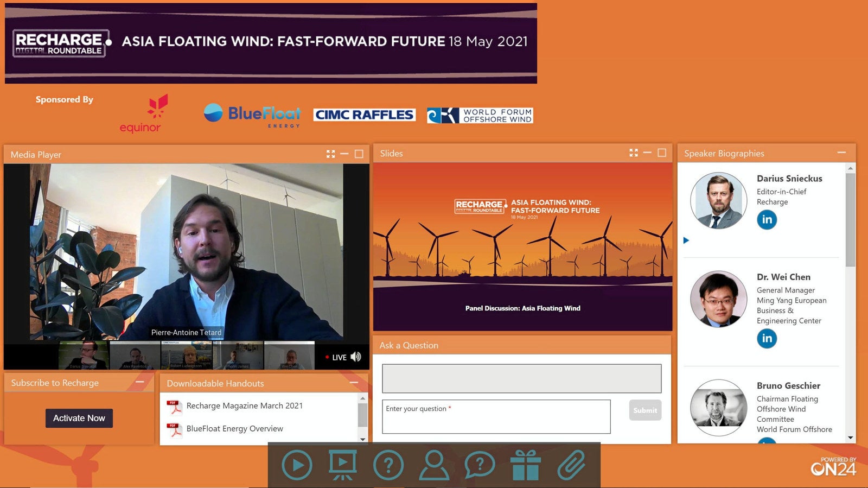Click the Slides presentation-screen dock icon
The width and height of the screenshot is (868, 488).
(342, 465)
